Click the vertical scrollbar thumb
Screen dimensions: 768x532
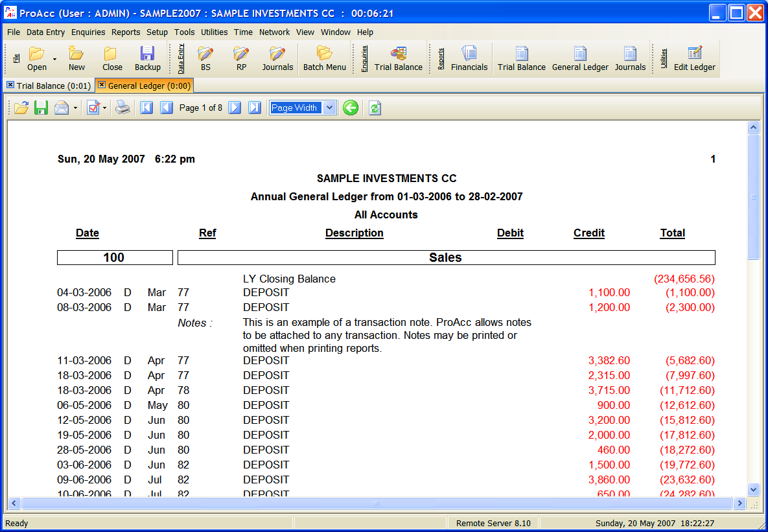tap(753, 197)
